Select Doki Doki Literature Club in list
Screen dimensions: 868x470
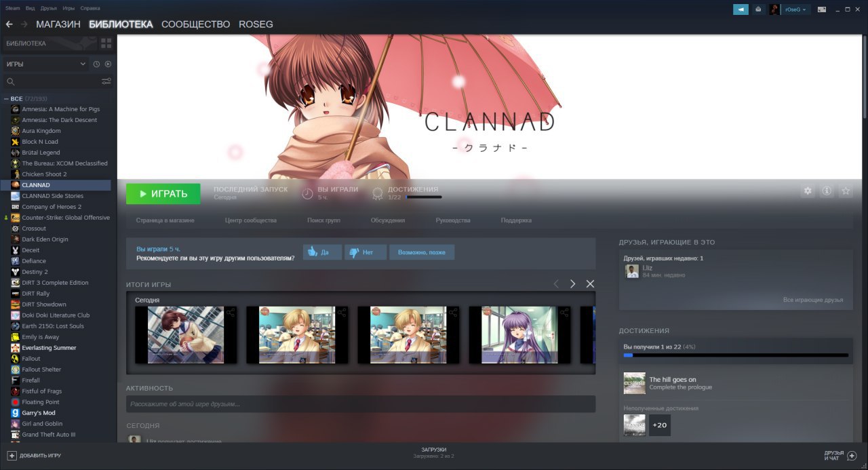[x=56, y=315]
